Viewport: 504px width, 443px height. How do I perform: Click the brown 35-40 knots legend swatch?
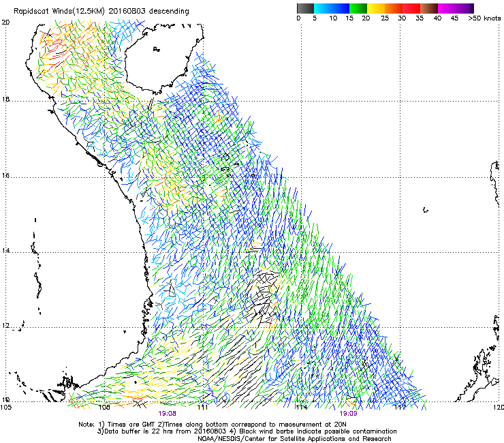point(429,8)
